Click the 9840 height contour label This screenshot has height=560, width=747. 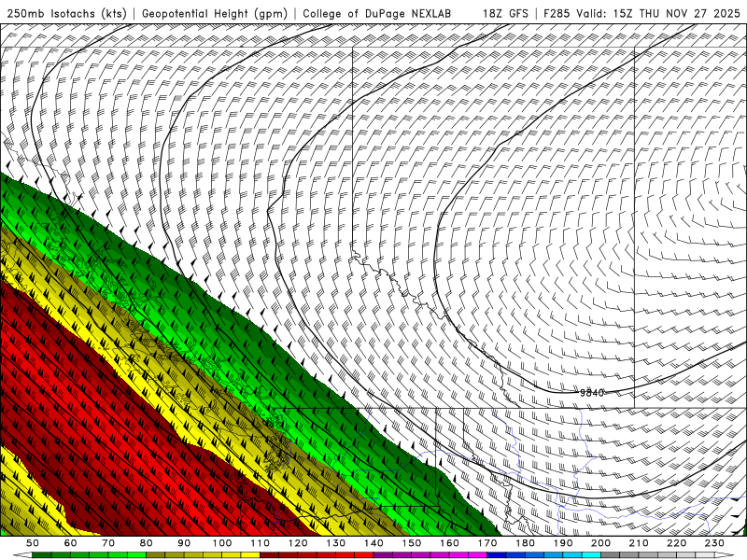(592, 393)
